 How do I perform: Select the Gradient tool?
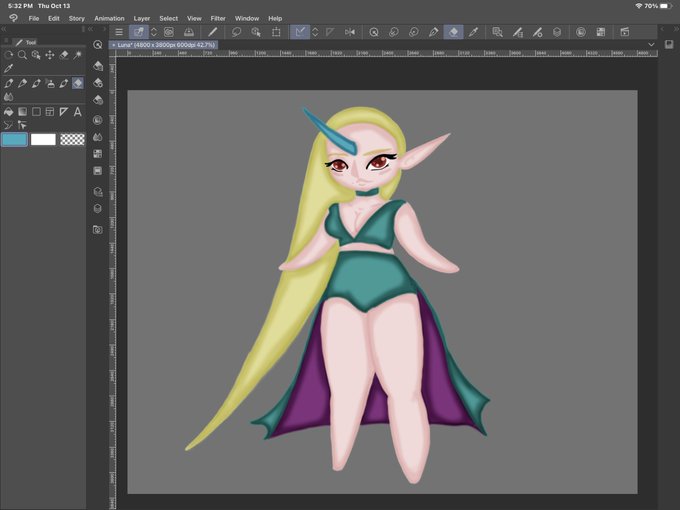click(22, 112)
